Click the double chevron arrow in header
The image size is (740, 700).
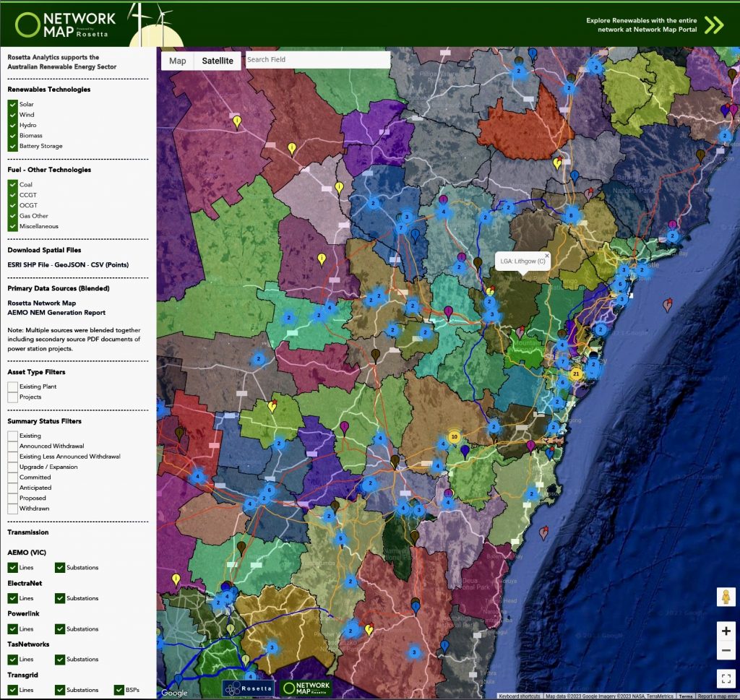(x=713, y=25)
